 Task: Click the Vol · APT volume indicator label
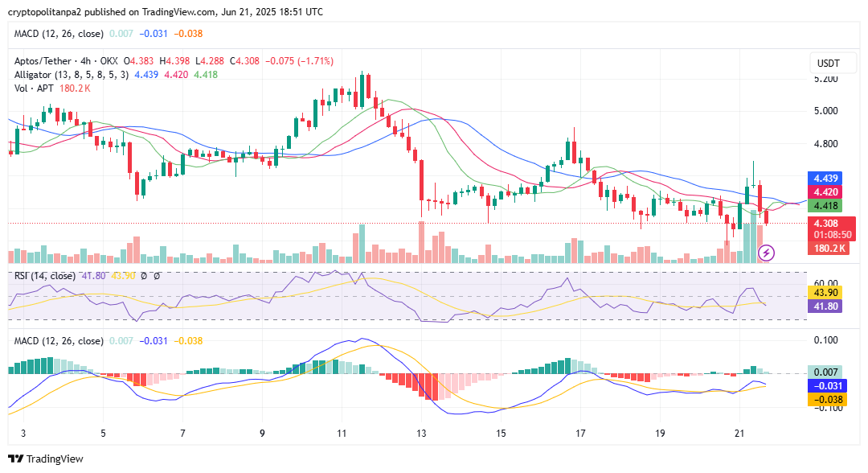[34, 88]
